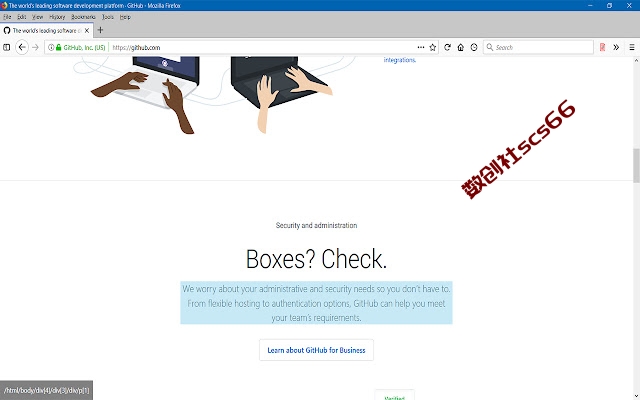Open the View menu

38,17
